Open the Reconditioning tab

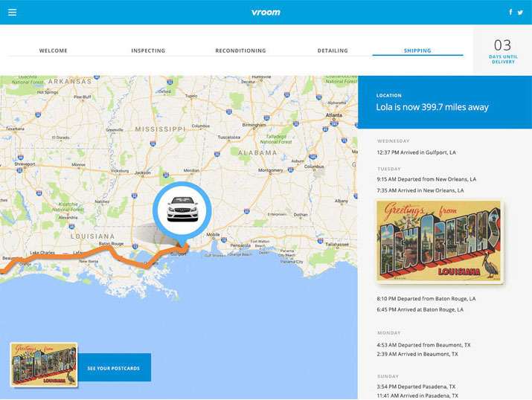coord(240,51)
